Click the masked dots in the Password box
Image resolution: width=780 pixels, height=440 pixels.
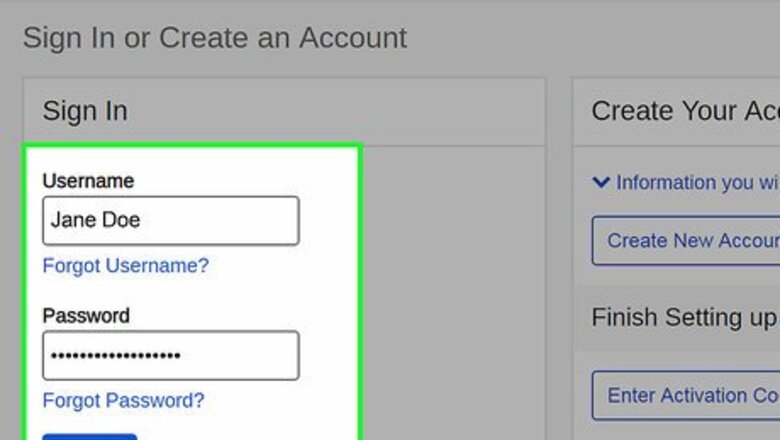115,356
